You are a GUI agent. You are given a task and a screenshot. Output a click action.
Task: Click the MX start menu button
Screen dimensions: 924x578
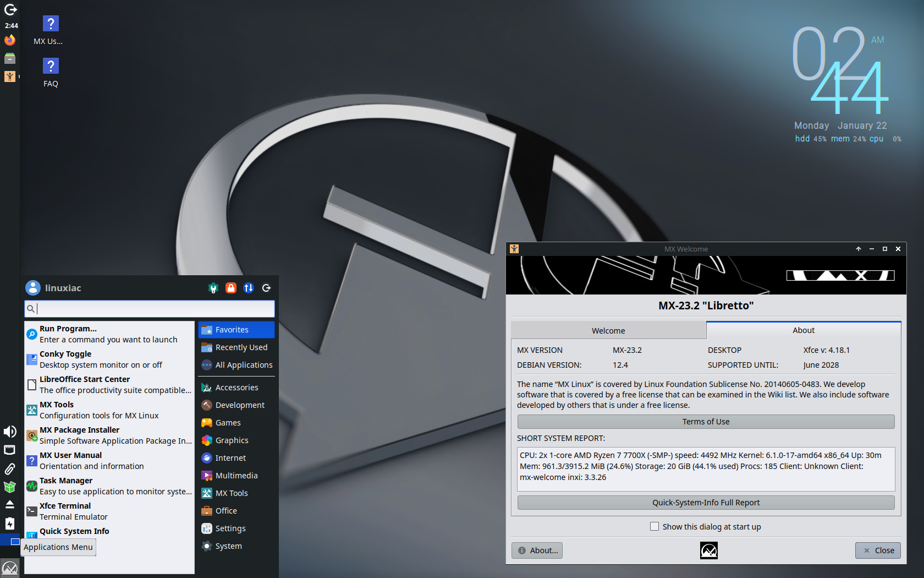[x=10, y=568]
